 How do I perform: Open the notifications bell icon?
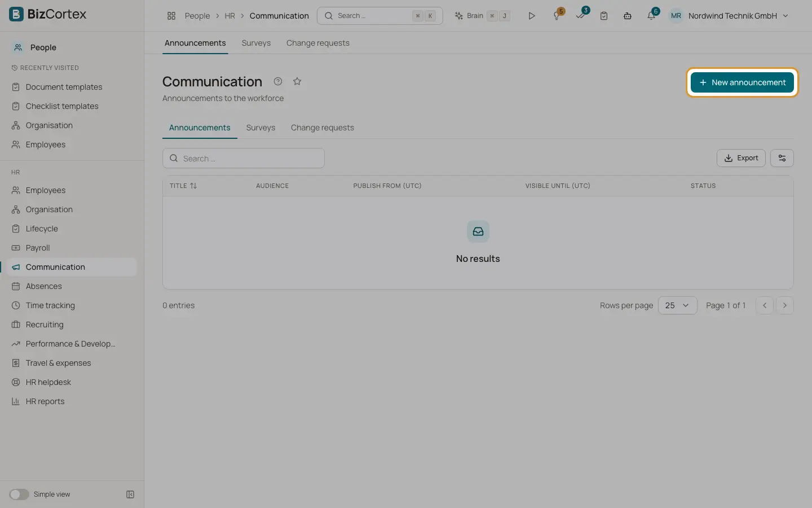click(x=651, y=16)
